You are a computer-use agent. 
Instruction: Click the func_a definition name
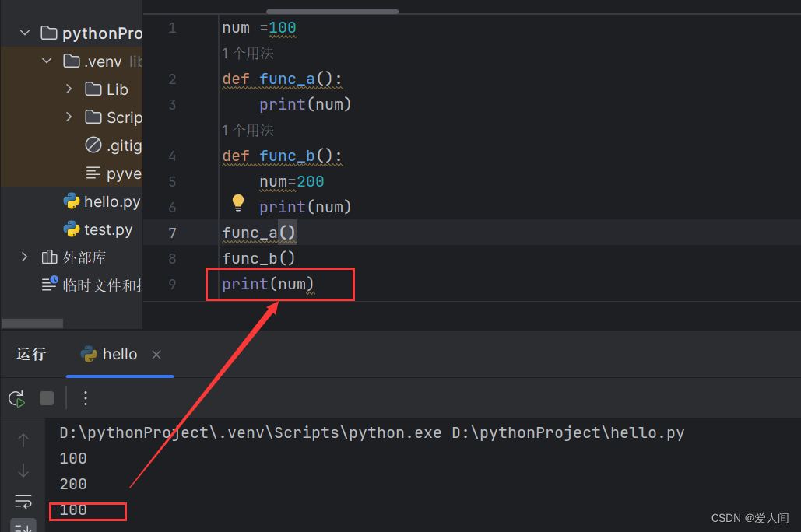coord(286,79)
